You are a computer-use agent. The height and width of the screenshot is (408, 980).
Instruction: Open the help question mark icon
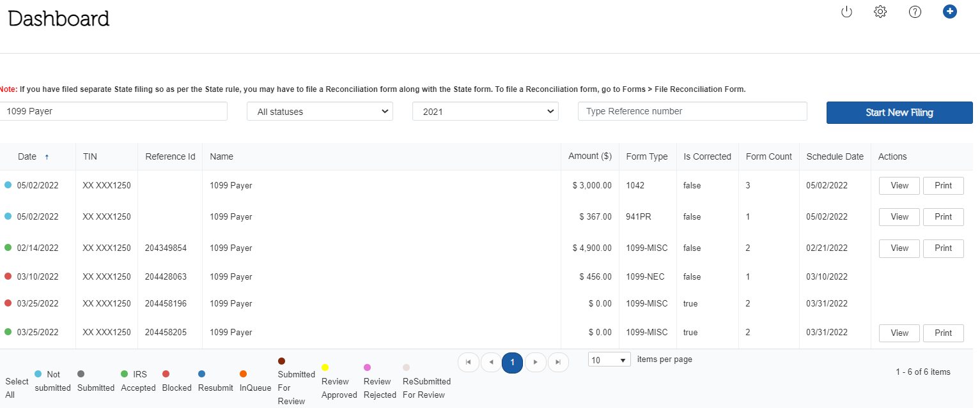pos(915,11)
